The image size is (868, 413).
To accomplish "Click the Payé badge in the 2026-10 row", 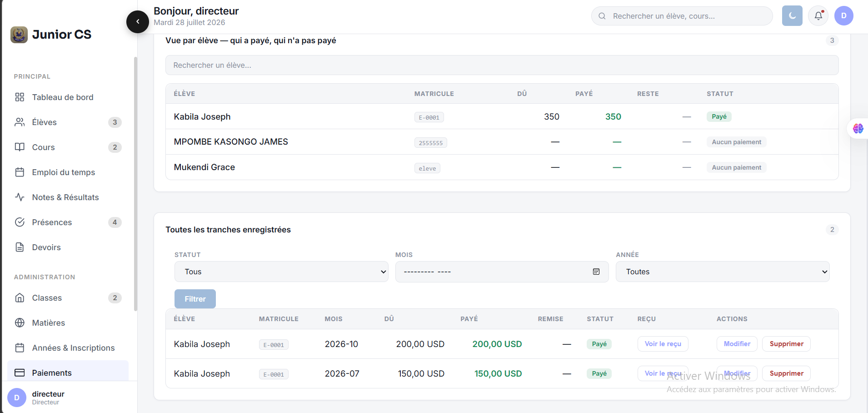I will pos(599,344).
